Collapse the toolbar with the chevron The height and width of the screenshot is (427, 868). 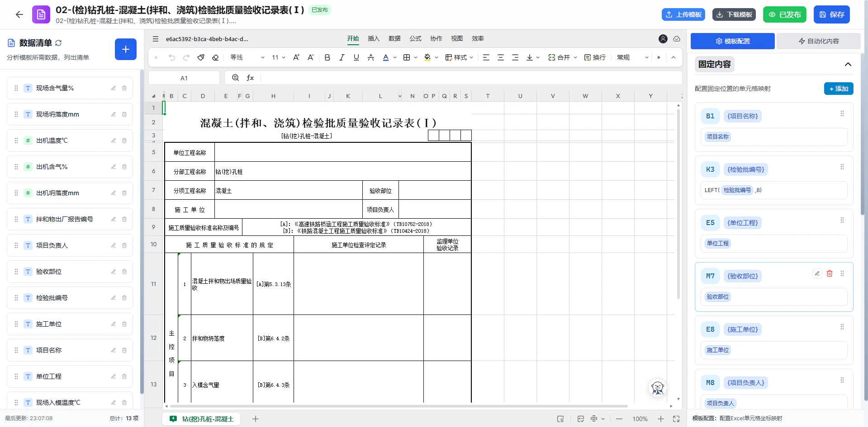point(674,57)
